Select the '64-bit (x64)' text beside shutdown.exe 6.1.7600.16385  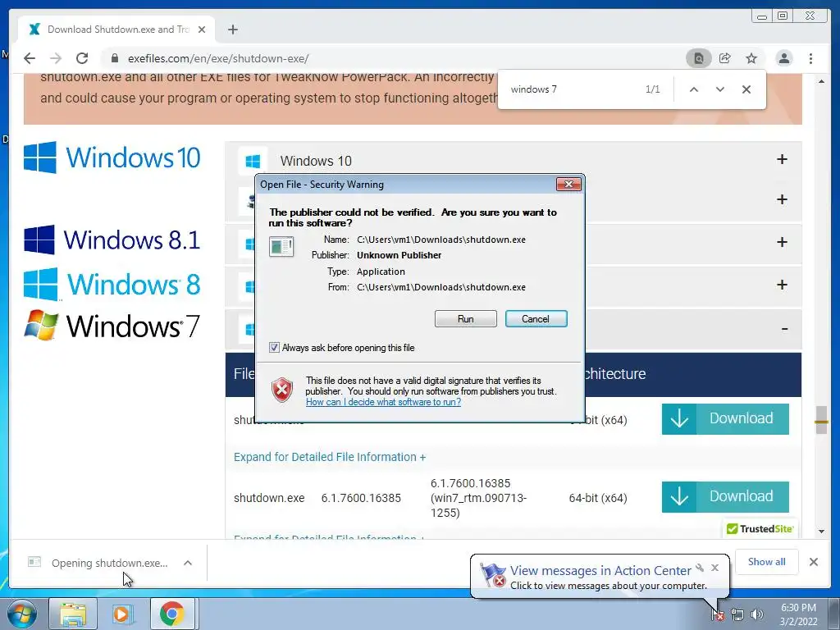(x=598, y=498)
